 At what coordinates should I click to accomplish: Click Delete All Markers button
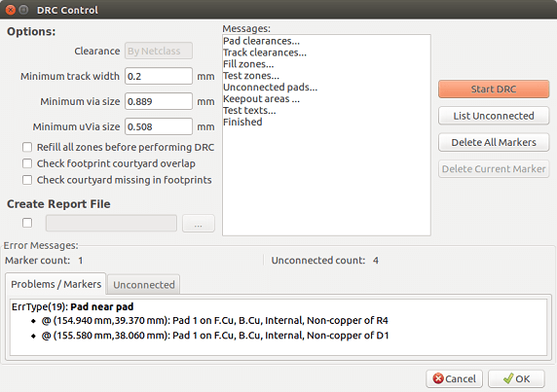point(494,142)
